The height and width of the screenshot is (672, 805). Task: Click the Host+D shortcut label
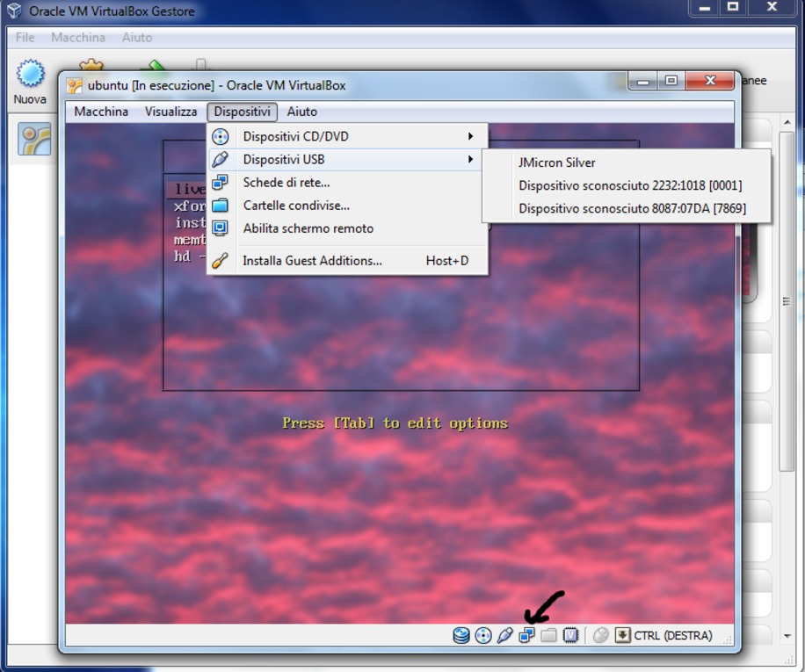(447, 261)
